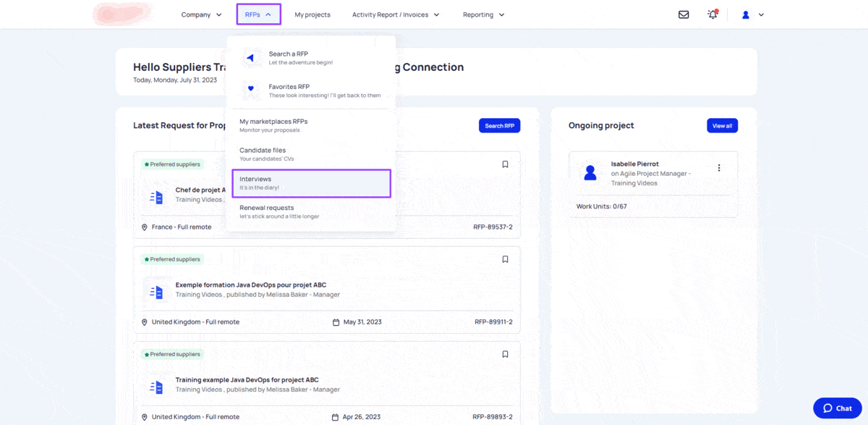Bookmark the Training example Java DevOps RFP

click(x=505, y=354)
